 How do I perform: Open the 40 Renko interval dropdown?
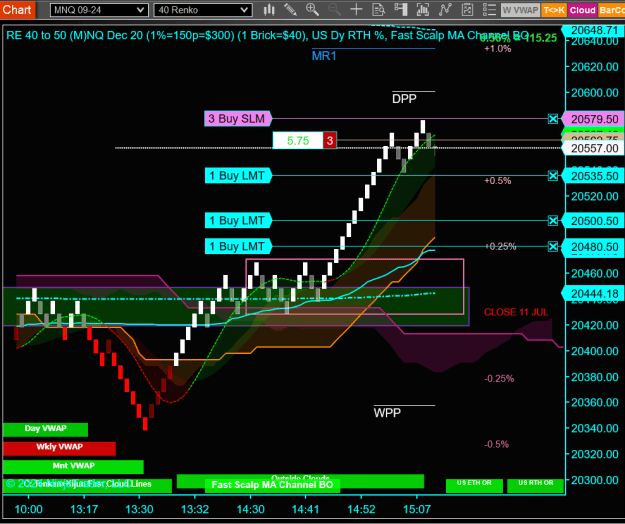[203, 10]
